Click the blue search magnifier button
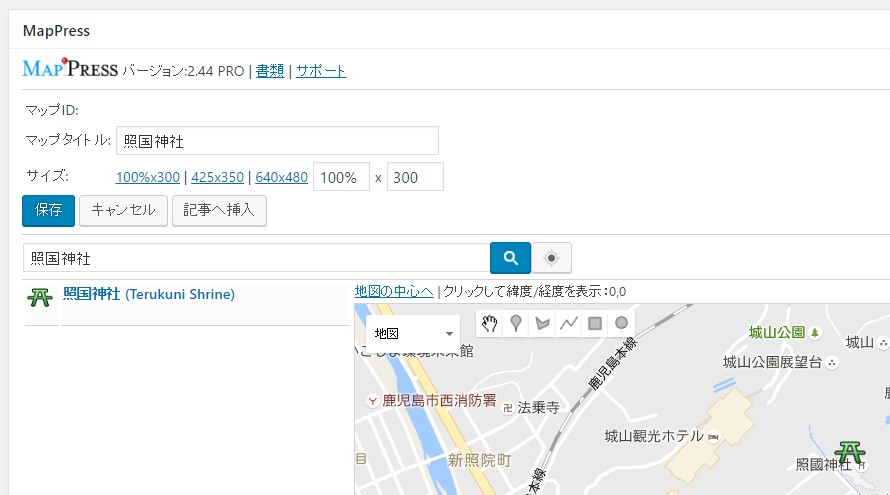This screenshot has width=890, height=495. click(x=510, y=258)
